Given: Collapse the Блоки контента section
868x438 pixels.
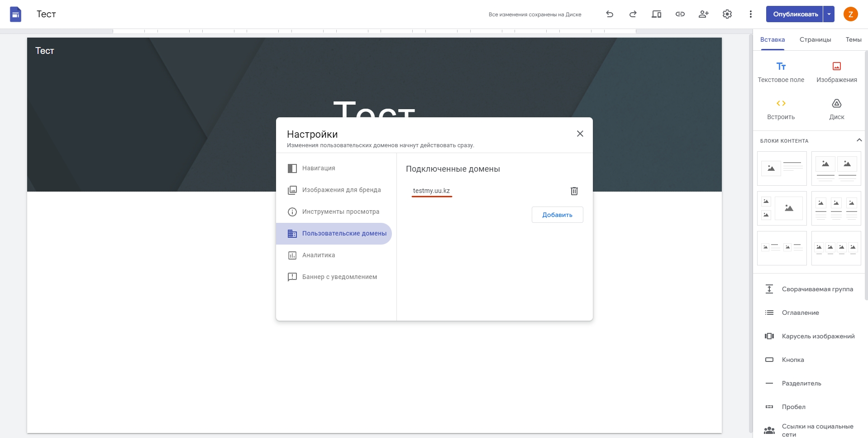Looking at the screenshot, I should (859, 140).
